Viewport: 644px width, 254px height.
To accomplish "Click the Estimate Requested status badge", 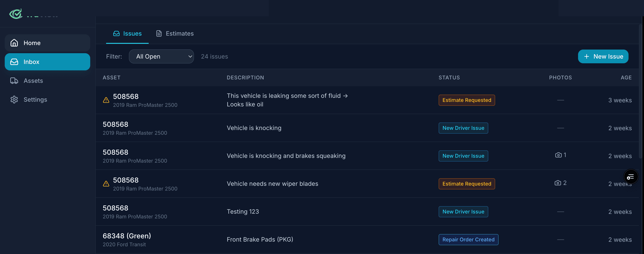I will tap(467, 100).
